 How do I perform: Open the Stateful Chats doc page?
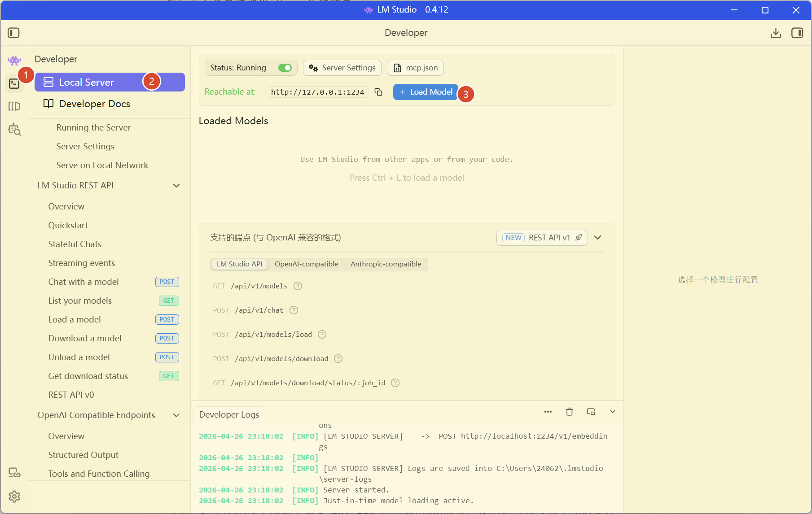click(75, 244)
